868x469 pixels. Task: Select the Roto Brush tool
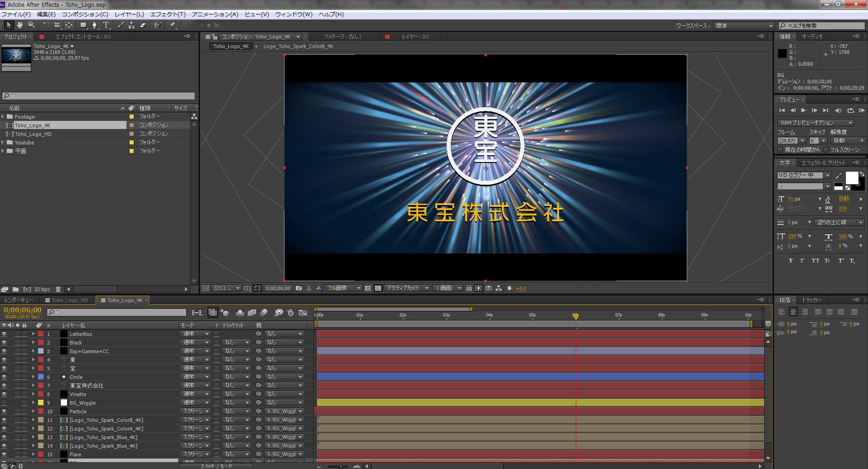pyautogui.click(x=157, y=25)
